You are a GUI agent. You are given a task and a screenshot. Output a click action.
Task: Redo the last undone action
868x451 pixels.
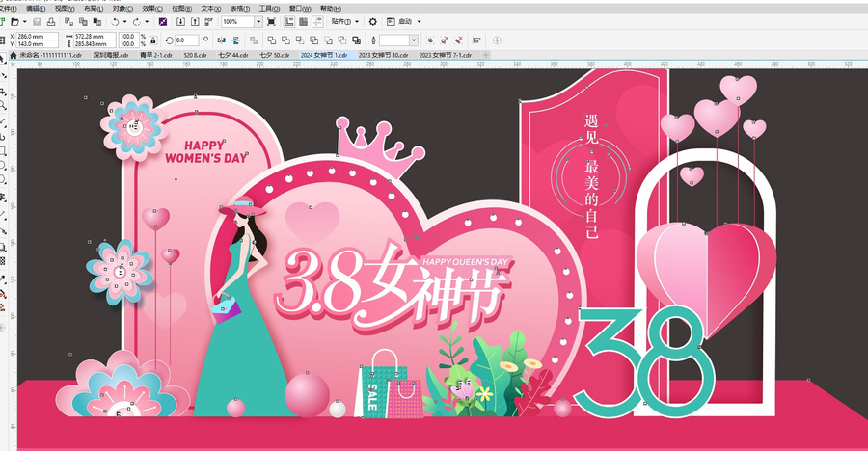[x=137, y=21]
